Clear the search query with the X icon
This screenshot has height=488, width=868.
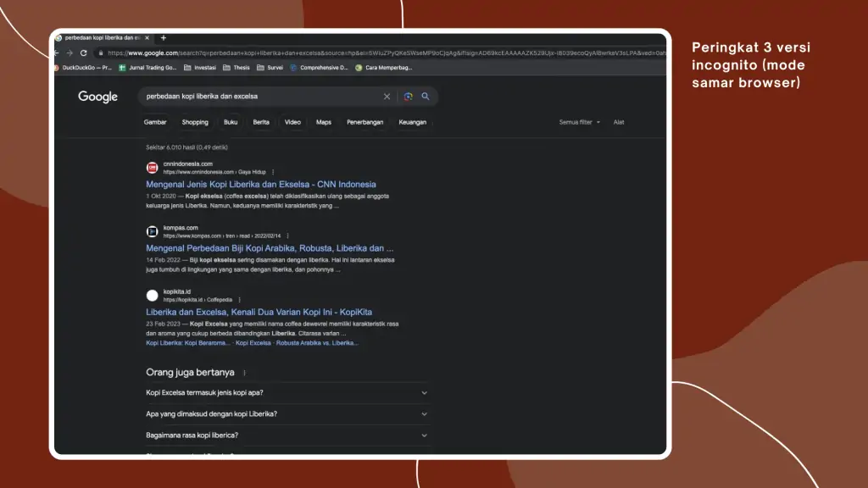tap(387, 97)
